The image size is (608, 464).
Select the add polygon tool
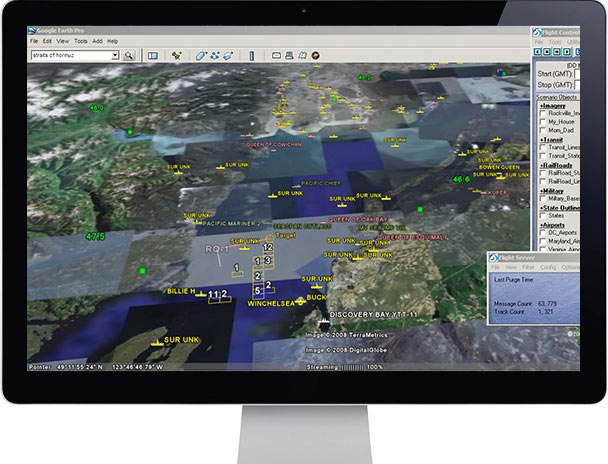[x=201, y=56]
